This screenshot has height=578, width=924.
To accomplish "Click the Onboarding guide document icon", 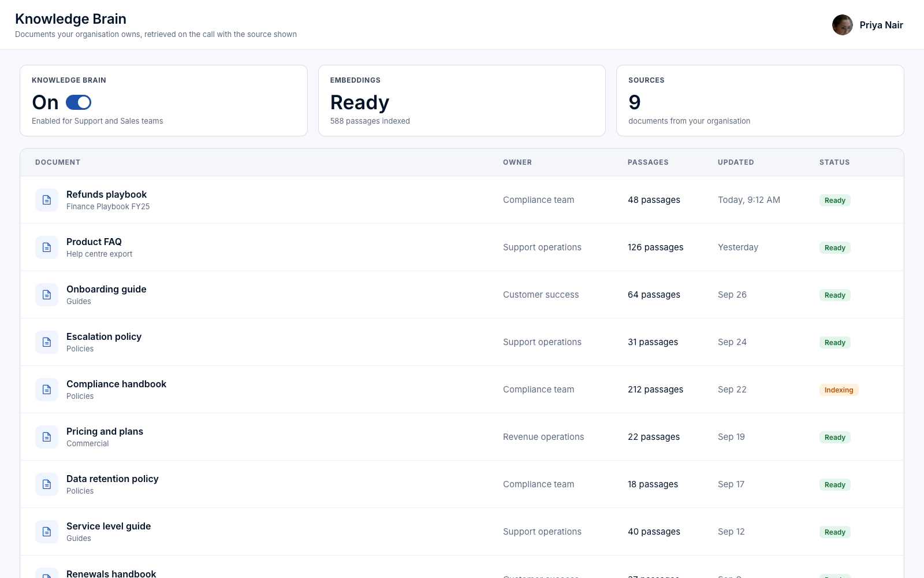I will 47,295.
